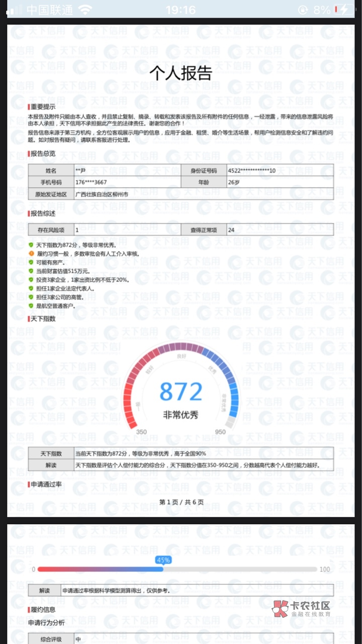Image resolution: width=362 pixels, height=644 pixels.
Task: Tap the 19:16 clock in the status bar
Action: [180, 10]
